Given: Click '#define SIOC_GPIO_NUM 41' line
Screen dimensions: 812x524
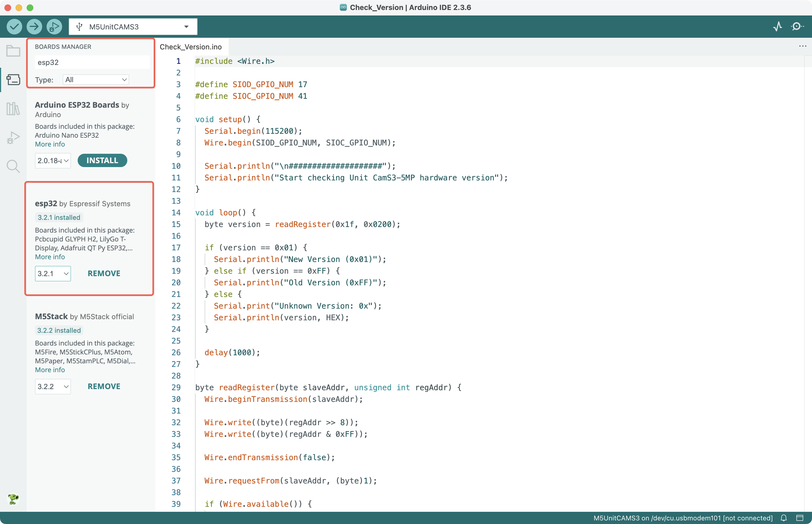Looking at the screenshot, I should click(x=251, y=96).
